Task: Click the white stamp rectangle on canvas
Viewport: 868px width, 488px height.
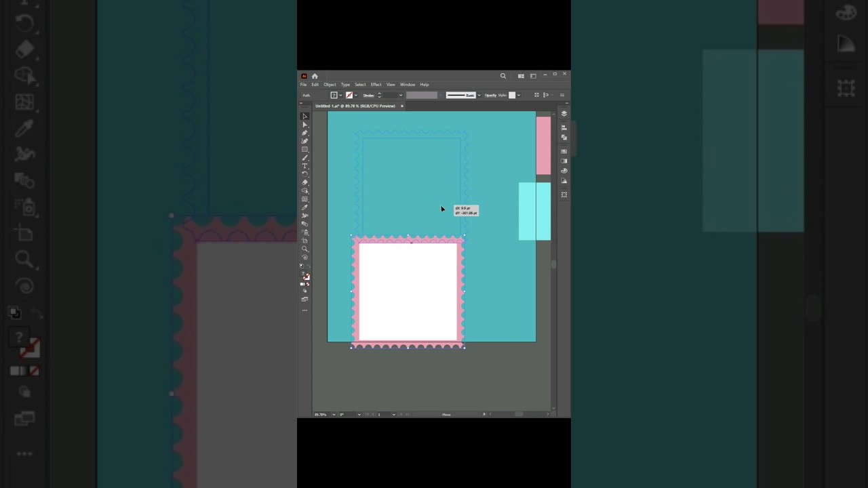Action: pyautogui.click(x=408, y=291)
